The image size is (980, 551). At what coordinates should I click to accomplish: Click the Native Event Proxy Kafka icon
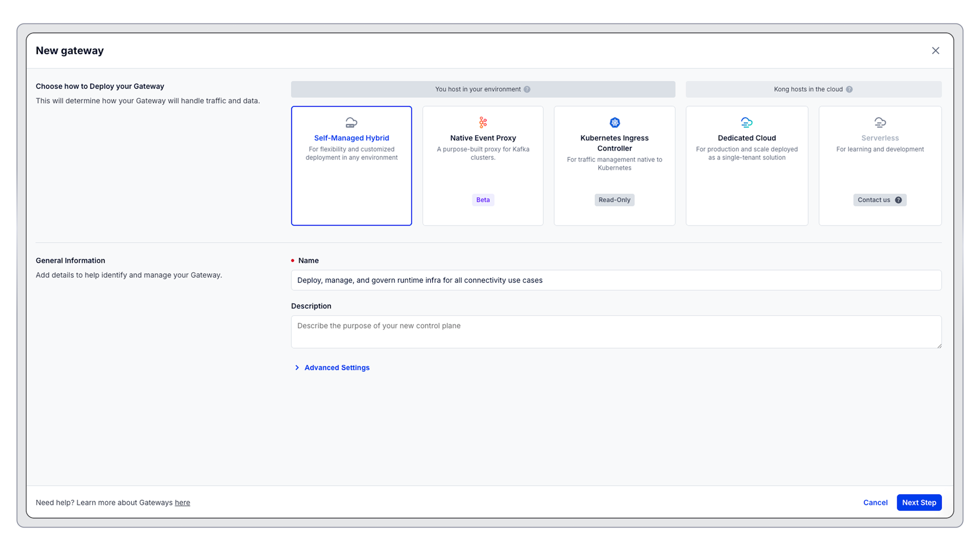(482, 122)
